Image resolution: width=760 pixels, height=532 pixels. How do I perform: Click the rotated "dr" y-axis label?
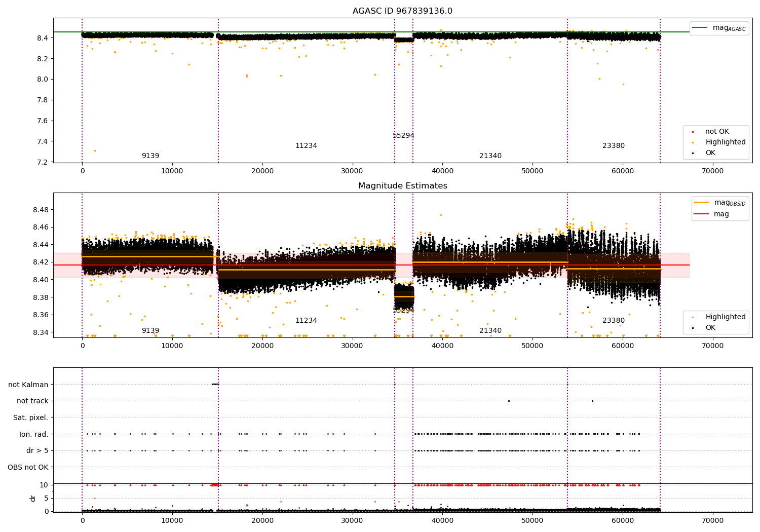tap(33, 498)
